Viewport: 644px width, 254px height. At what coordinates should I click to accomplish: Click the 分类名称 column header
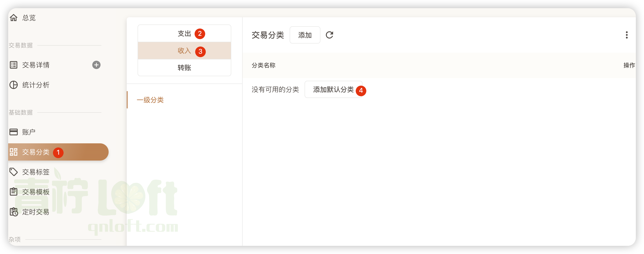click(x=263, y=65)
